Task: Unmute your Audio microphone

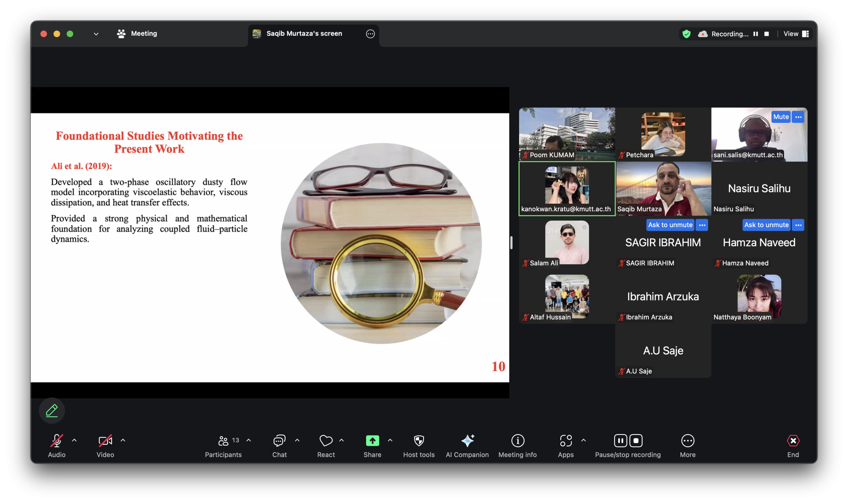Action: click(56, 441)
